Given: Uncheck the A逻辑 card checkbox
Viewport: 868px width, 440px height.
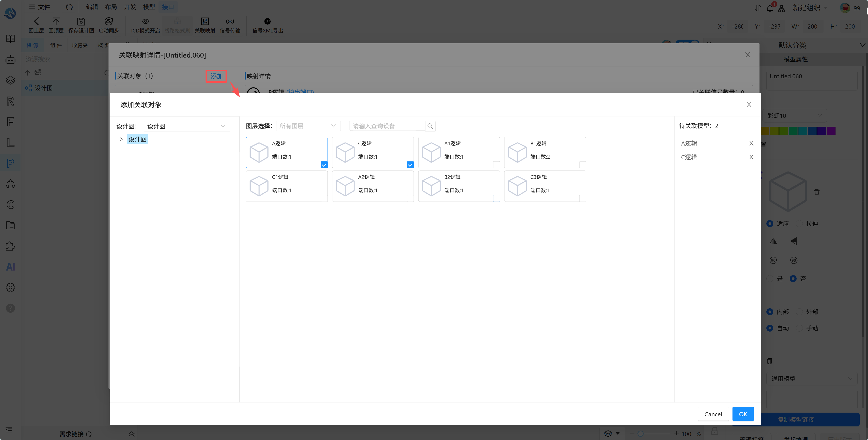Looking at the screenshot, I should point(324,165).
